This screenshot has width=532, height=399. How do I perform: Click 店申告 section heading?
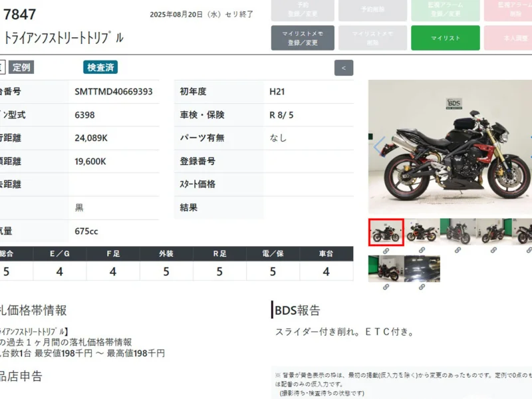[x=21, y=376]
